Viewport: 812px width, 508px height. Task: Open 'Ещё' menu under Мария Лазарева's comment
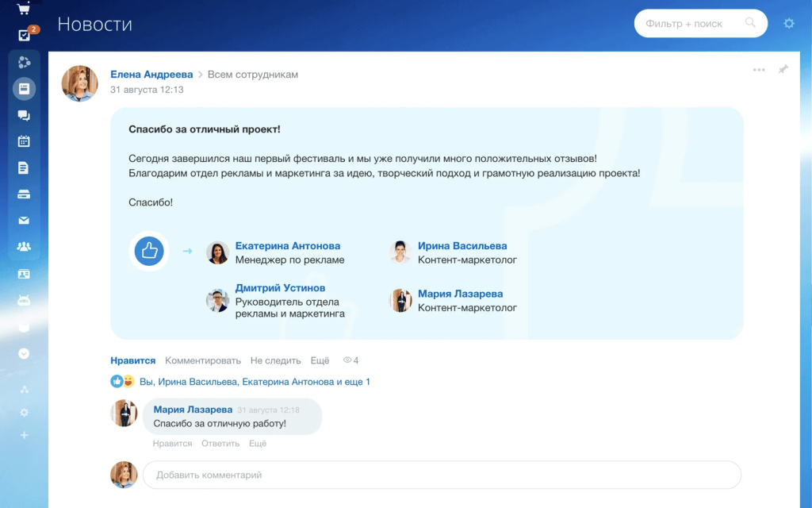click(x=259, y=444)
